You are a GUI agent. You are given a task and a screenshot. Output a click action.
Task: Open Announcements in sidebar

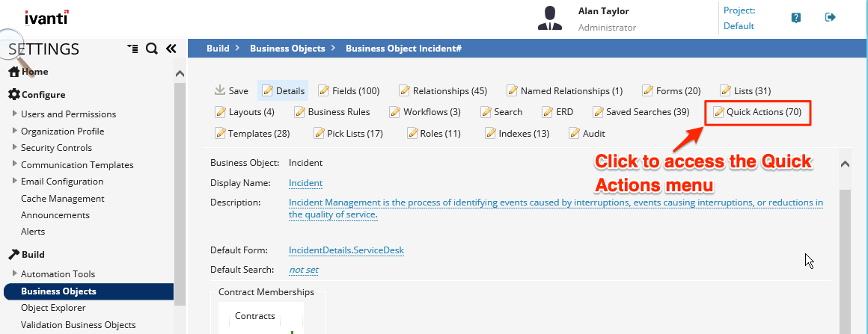click(55, 215)
